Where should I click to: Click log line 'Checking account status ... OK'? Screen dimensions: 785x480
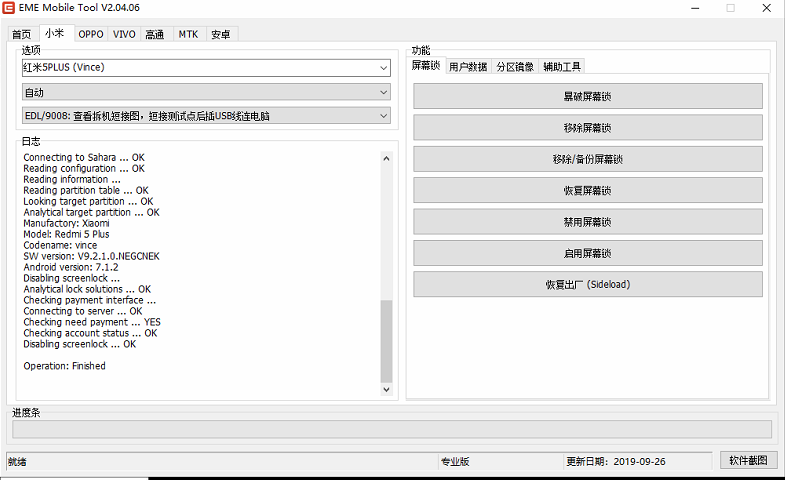pyautogui.click(x=90, y=333)
